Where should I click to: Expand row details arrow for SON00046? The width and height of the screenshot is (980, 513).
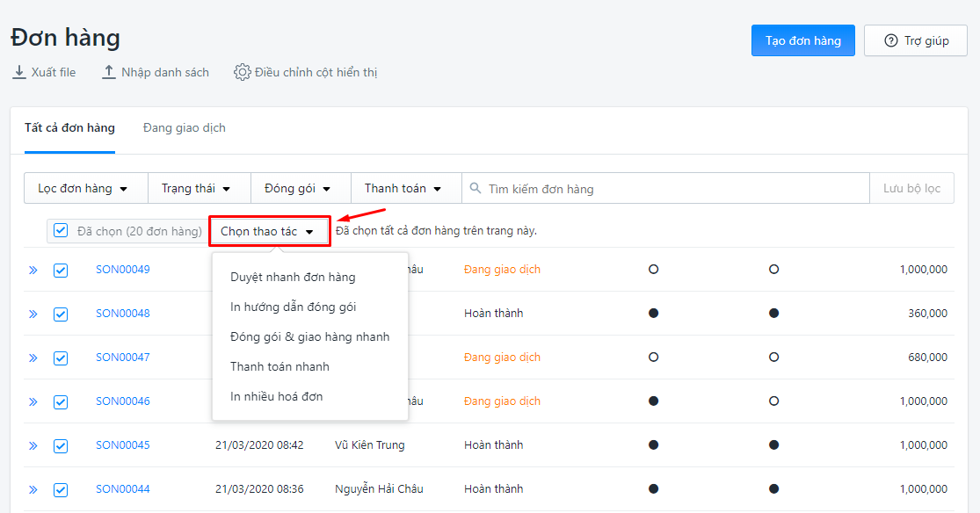(33, 401)
